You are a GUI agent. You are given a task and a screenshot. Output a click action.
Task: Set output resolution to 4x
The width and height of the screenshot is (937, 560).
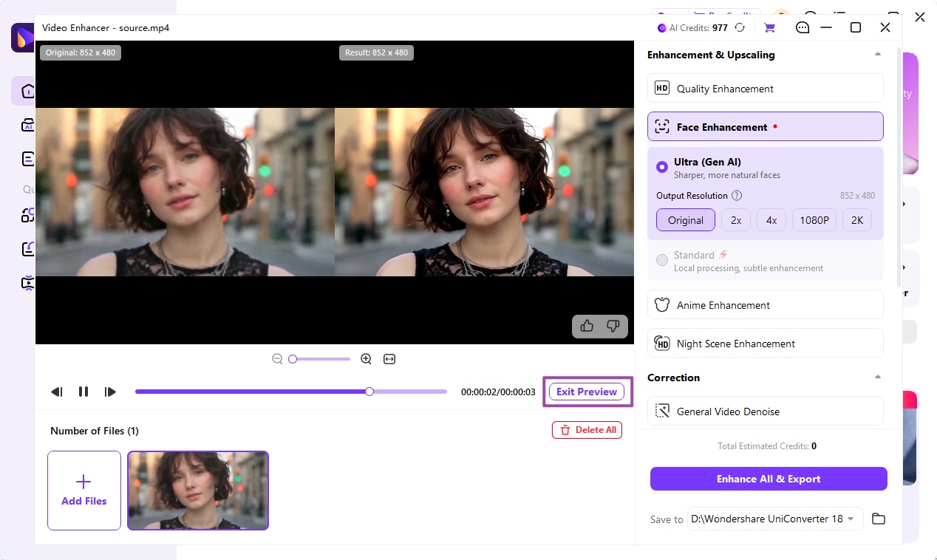pos(771,220)
